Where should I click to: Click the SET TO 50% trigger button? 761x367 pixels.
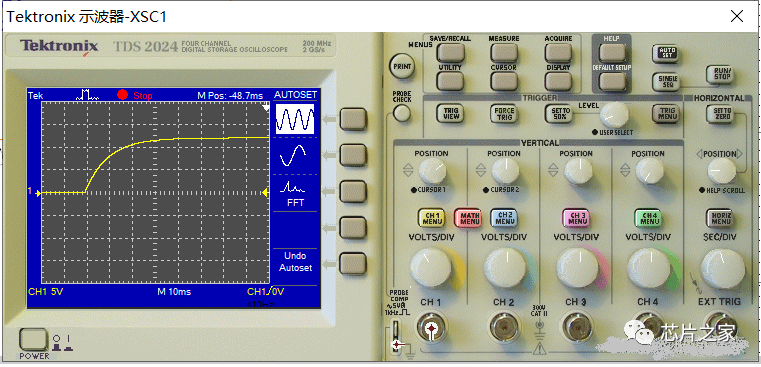(x=559, y=114)
